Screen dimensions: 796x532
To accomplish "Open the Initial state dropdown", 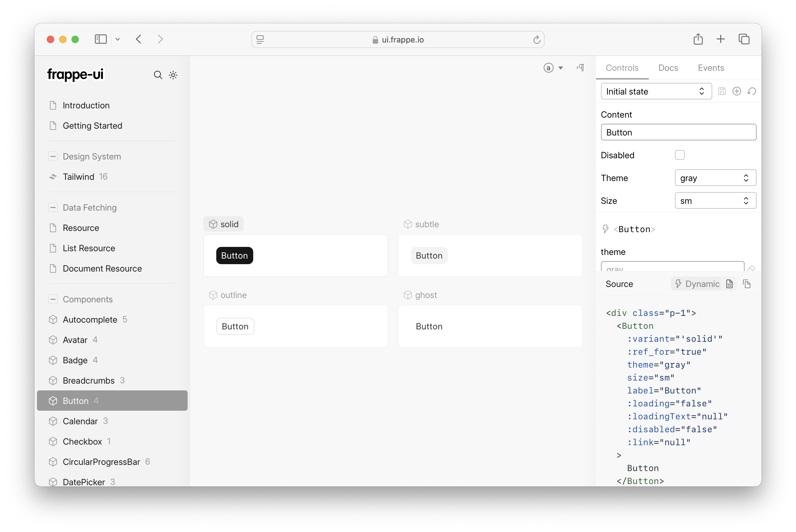I will (656, 91).
